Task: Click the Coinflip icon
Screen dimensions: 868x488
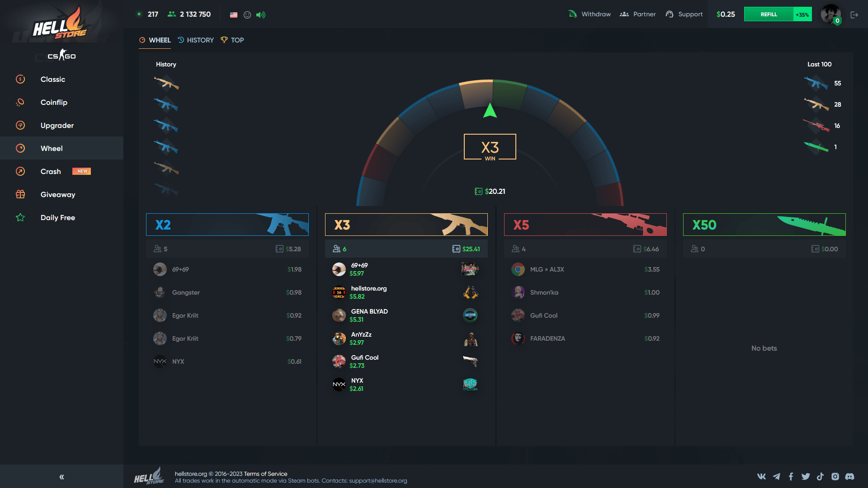Action: [x=20, y=103]
